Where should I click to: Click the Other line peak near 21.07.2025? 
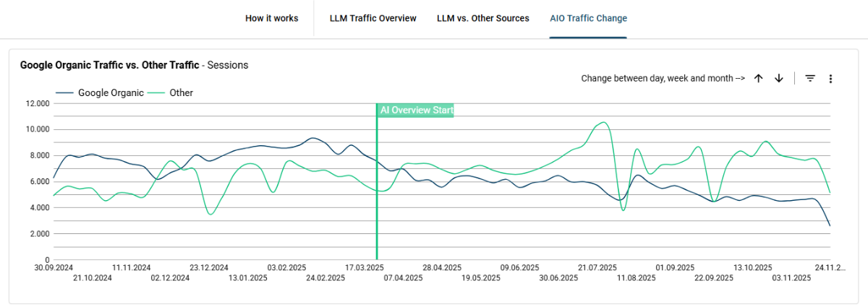point(603,123)
